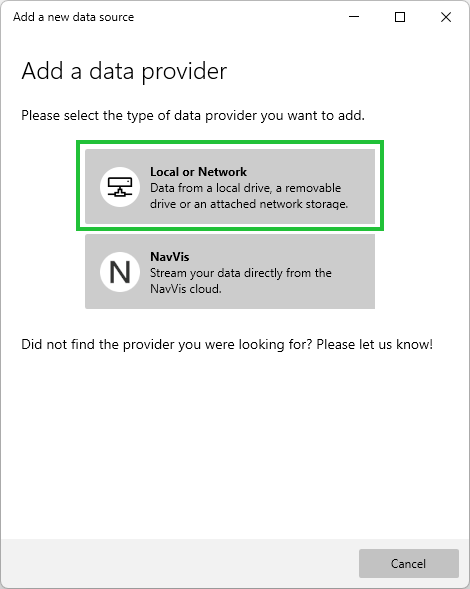Close the Add a new data source dialog
The width and height of the screenshot is (470, 589).
pos(446,17)
